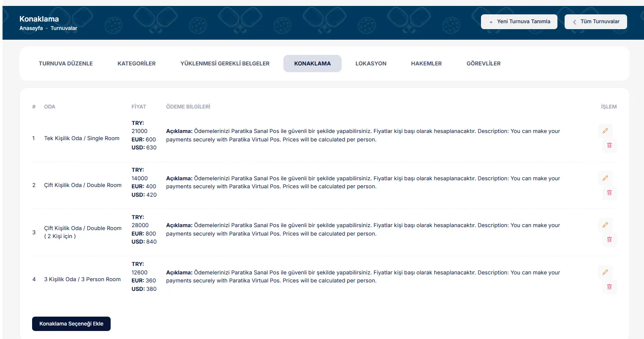The height and width of the screenshot is (339, 644).
Task: Edit the 2 Kişi için Double Room row
Action: [605, 225]
